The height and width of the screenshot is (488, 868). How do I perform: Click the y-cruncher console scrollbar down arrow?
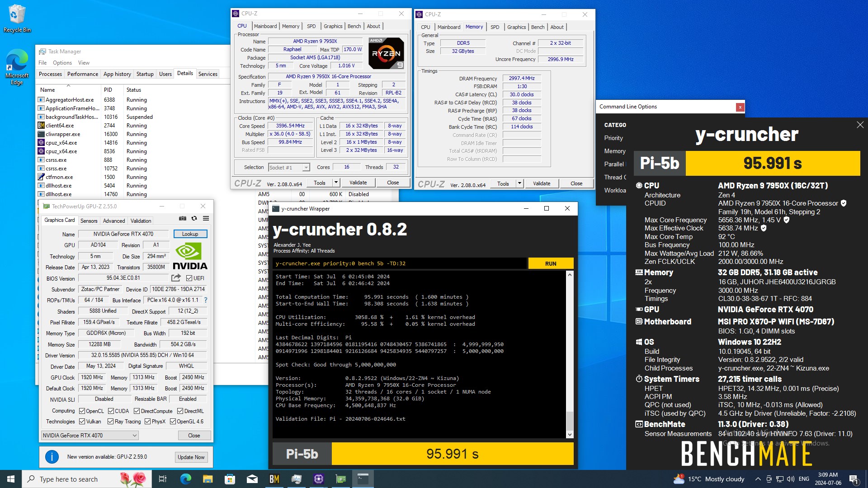[x=570, y=434]
